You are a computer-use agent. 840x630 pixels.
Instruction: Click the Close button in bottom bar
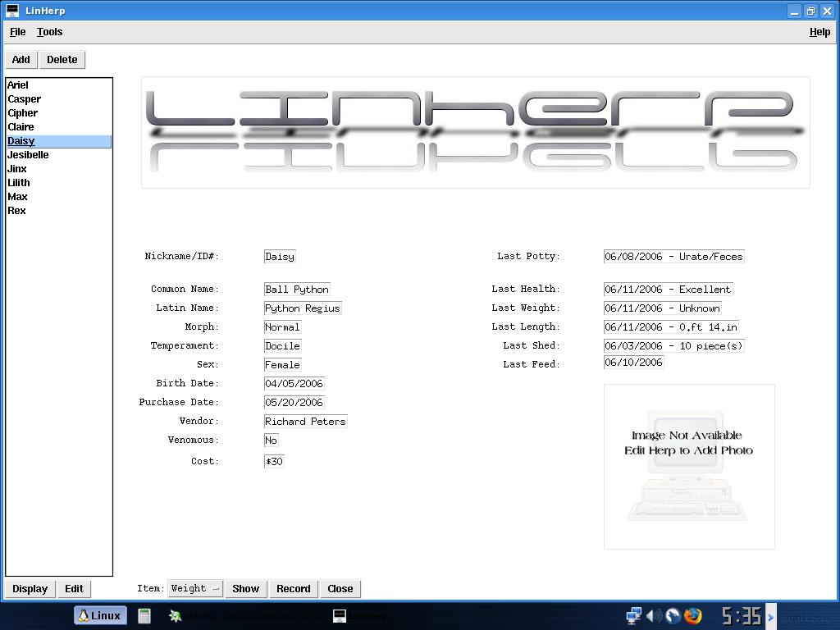coord(340,589)
